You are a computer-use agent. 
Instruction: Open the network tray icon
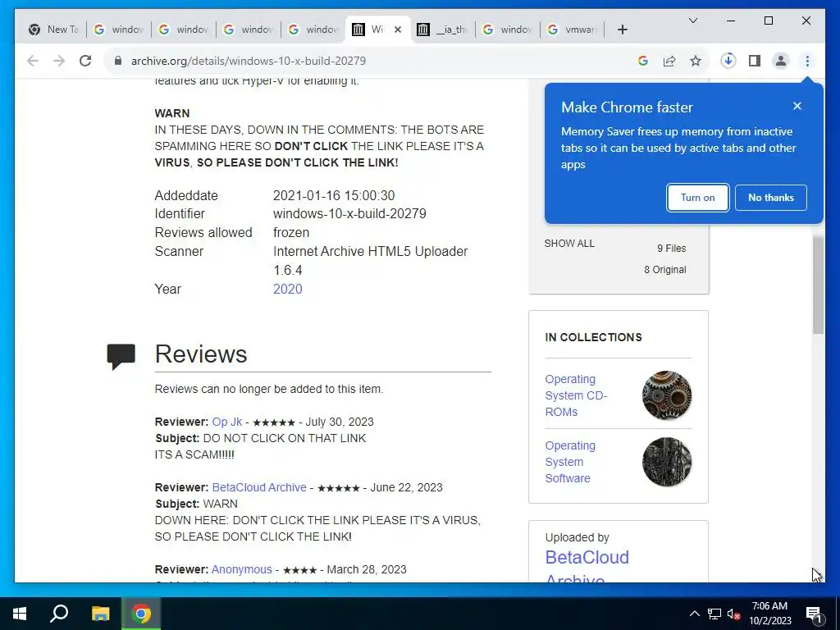(x=714, y=614)
